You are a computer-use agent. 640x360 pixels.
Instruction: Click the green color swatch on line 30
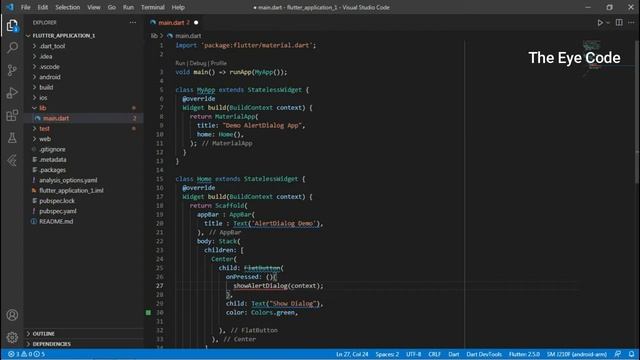[148, 313]
